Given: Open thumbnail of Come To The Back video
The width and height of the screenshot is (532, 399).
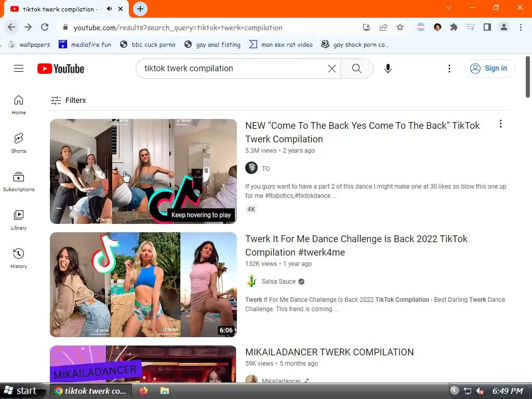Looking at the screenshot, I should [x=143, y=171].
